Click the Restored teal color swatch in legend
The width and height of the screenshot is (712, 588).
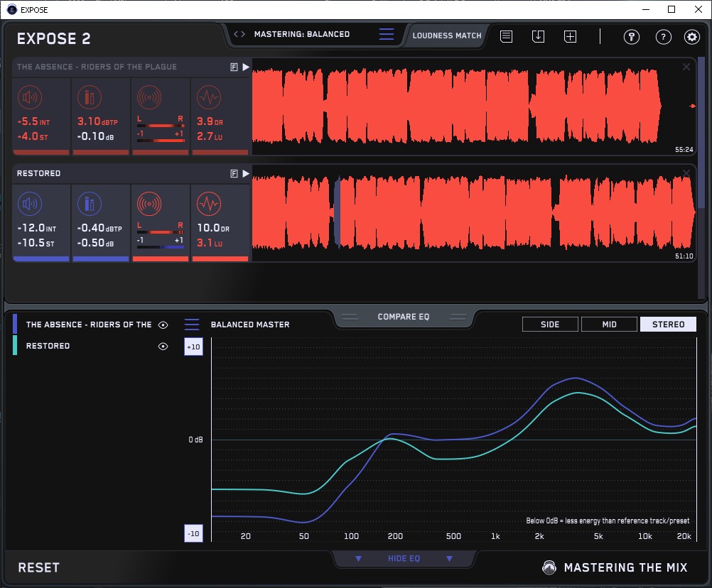15,345
